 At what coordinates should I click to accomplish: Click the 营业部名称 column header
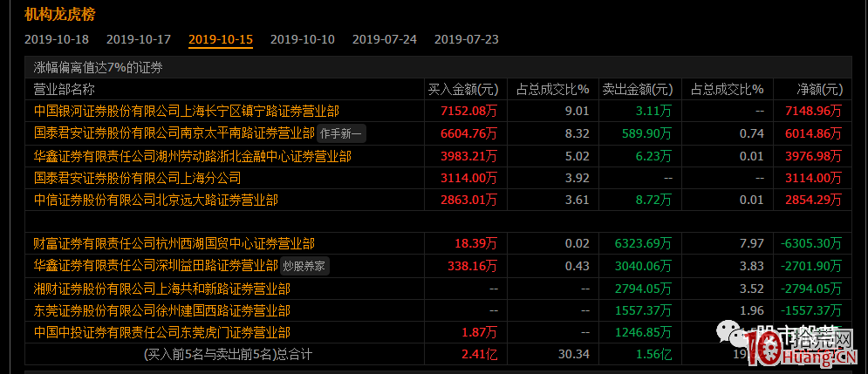(65, 90)
